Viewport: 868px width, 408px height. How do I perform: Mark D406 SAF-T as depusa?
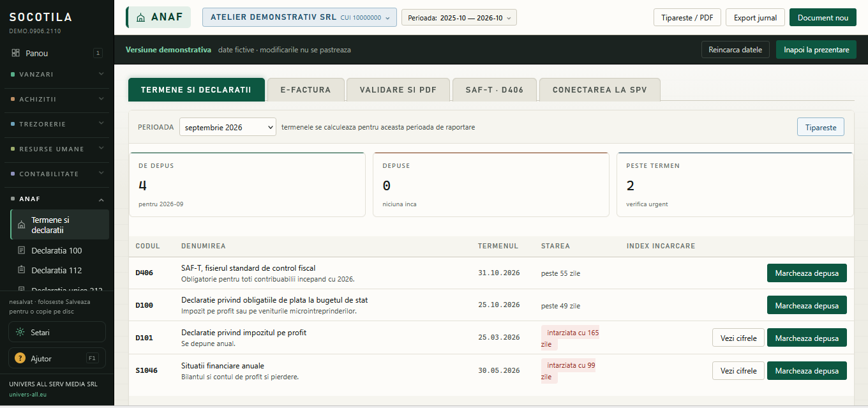[x=807, y=273]
